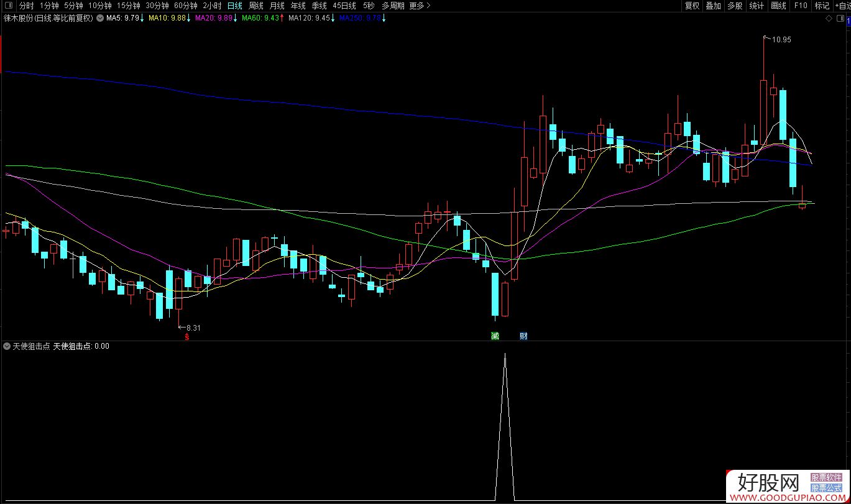Open F10 company info
Image resolution: width=851 pixels, height=504 pixels.
[x=801, y=6]
